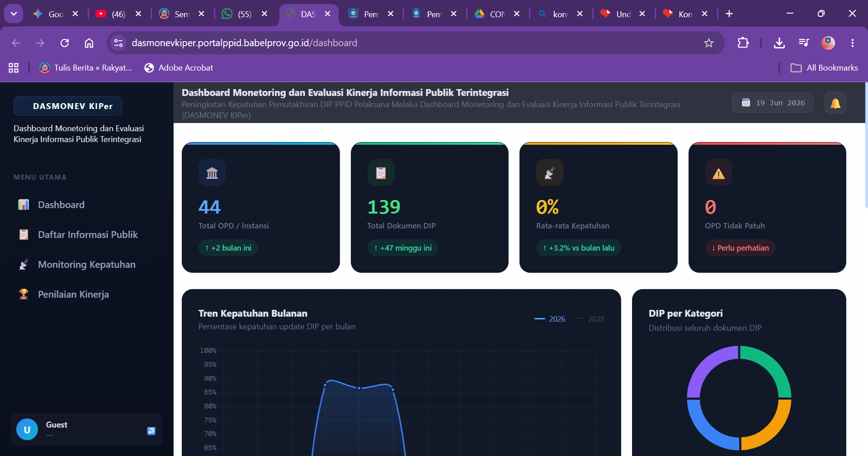Open the Chrome three-dot menu
Viewport: 868px width, 456px height.
click(852, 43)
